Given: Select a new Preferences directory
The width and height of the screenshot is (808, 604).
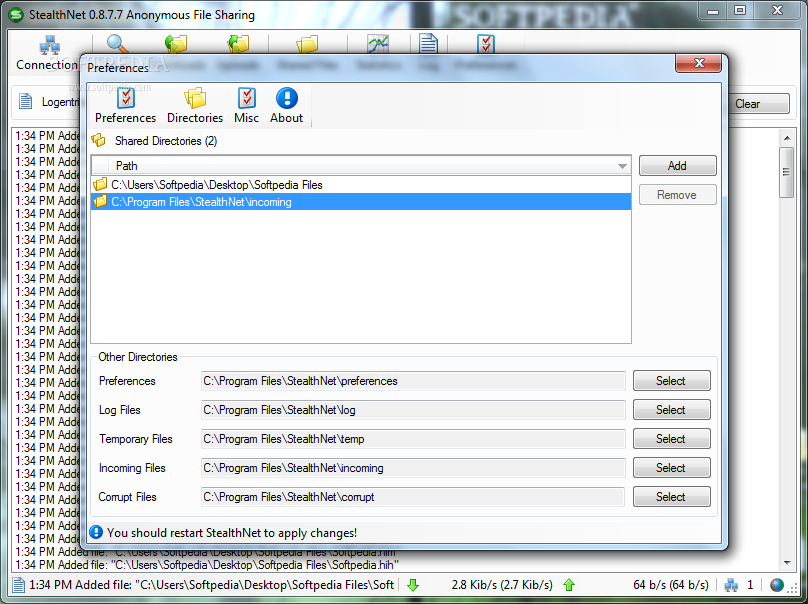Looking at the screenshot, I should tap(671, 381).
